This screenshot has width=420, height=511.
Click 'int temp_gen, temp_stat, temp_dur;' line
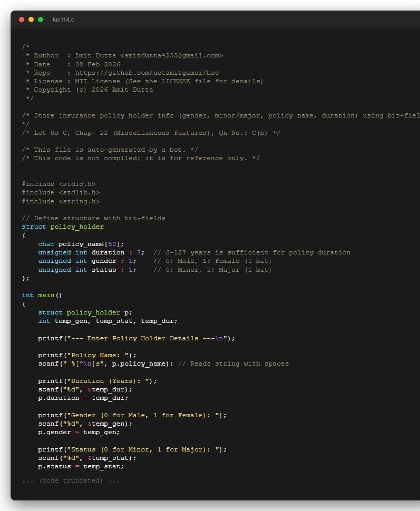point(108,321)
